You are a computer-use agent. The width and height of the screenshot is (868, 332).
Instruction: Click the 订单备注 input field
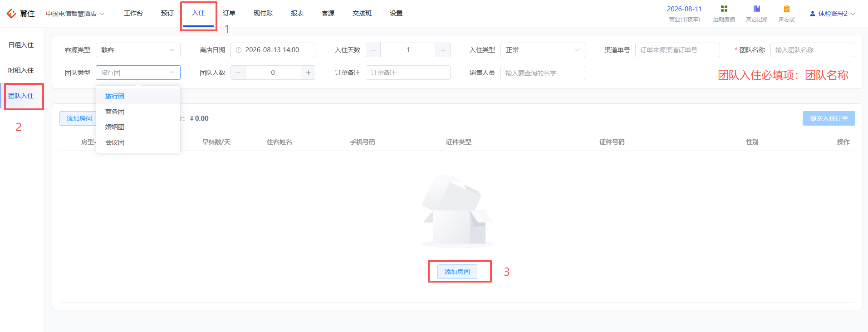coord(408,73)
